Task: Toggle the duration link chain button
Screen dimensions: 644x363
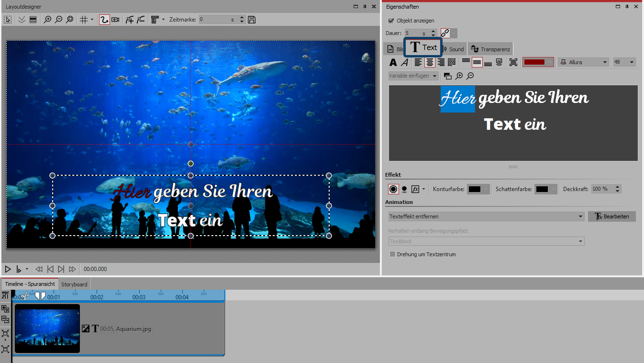Action: 445,33
